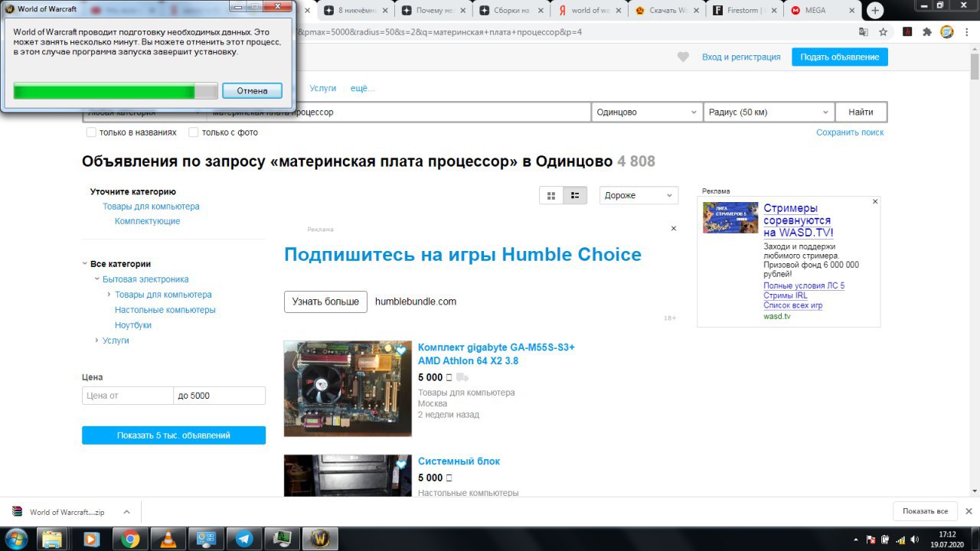980x551 pixels.
Task: Expand download item options chevron
Action: coord(127,512)
